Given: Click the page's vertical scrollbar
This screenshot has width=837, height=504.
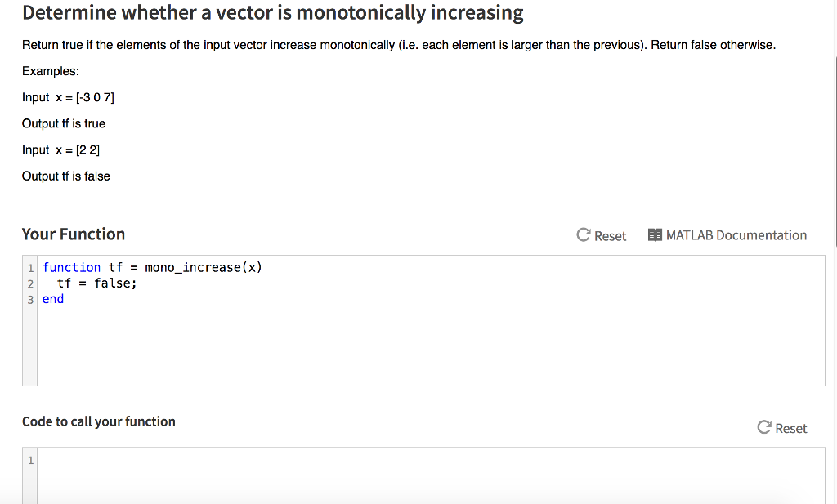Looking at the screenshot, I should pos(834,163).
